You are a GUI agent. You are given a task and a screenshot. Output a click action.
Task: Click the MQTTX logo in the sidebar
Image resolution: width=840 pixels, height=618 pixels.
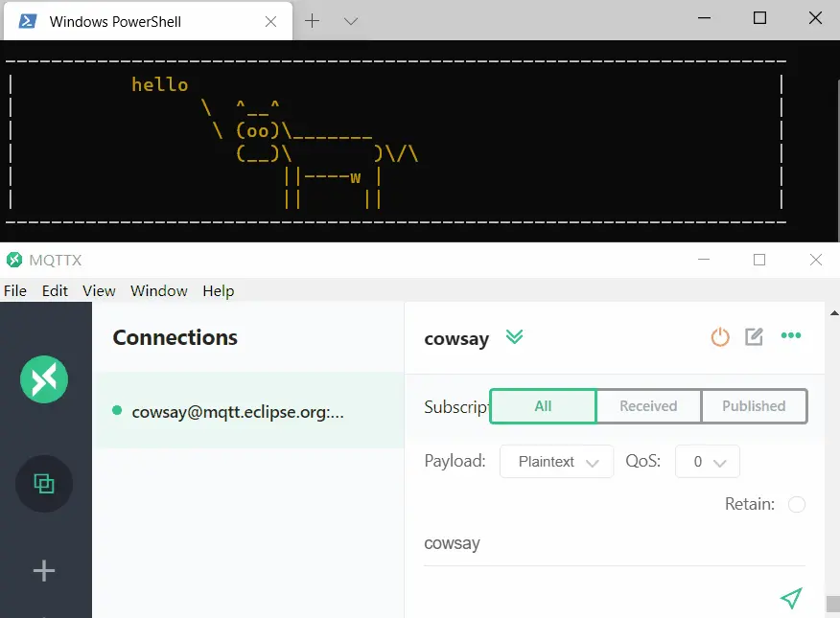click(44, 379)
